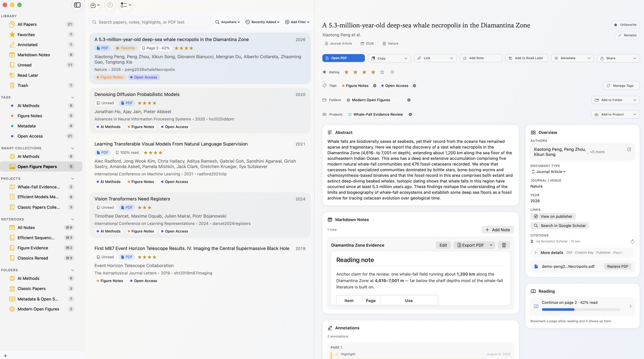Viewport: 644px width, 359px height.
Task: Open the Recently Added sort dropdown
Action: (262, 22)
